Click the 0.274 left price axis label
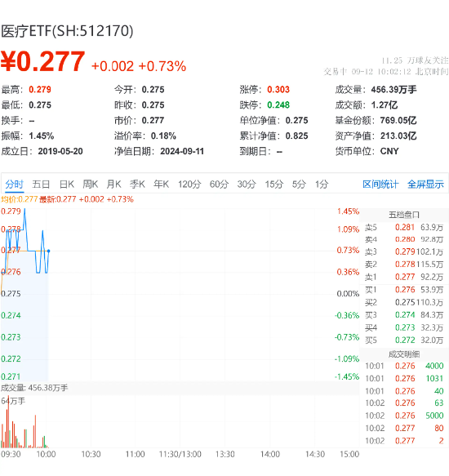This screenshot has width=449, height=476. (x=11, y=315)
